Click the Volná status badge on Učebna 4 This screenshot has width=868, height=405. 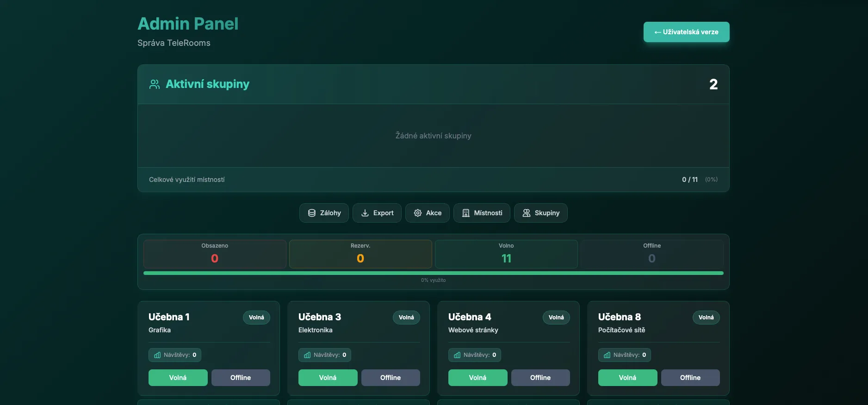coord(556,318)
